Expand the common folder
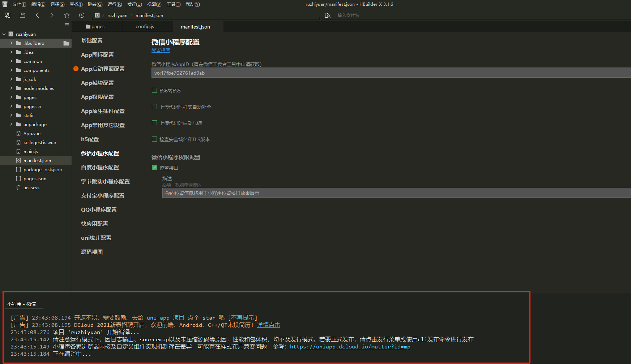631x364 pixels. click(11, 61)
